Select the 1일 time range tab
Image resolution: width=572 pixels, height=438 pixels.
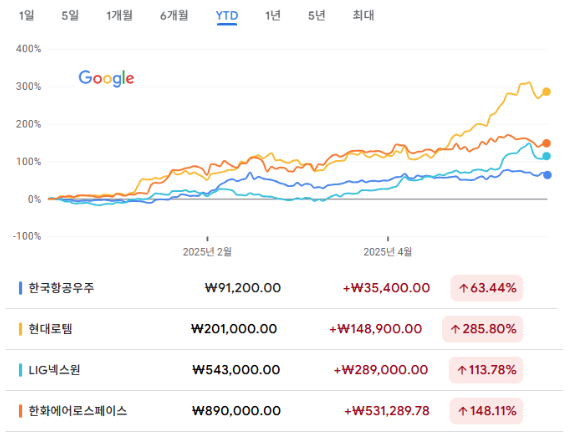point(27,15)
